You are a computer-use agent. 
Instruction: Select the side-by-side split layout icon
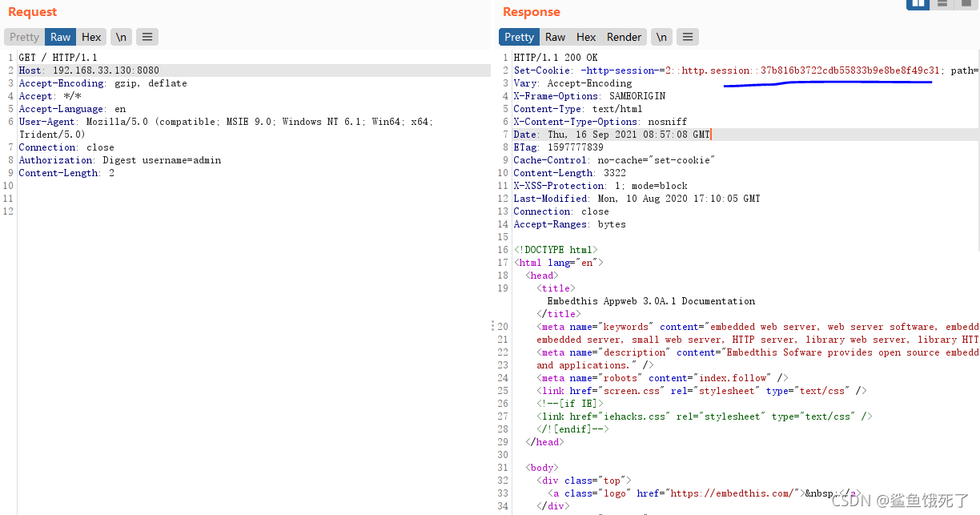coord(918,4)
